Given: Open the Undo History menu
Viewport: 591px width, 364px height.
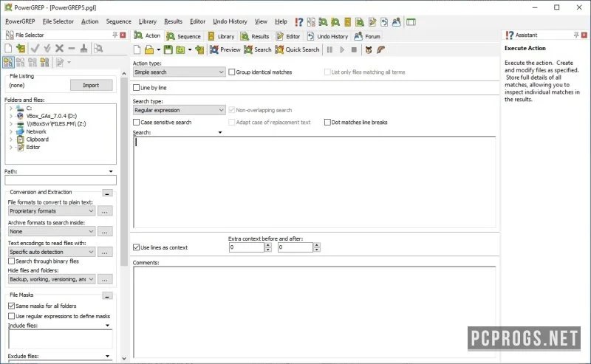Looking at the screenshot, I should (x=230, y=21).
